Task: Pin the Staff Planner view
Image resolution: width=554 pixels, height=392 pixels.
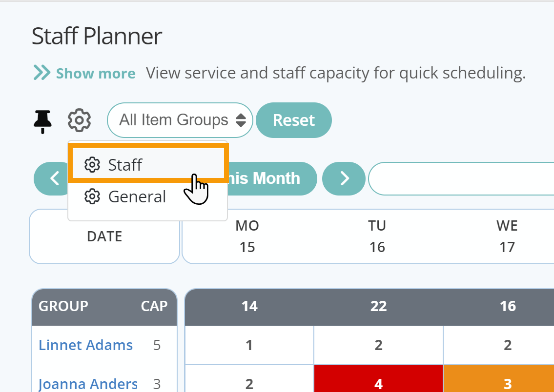Action: 42,120
